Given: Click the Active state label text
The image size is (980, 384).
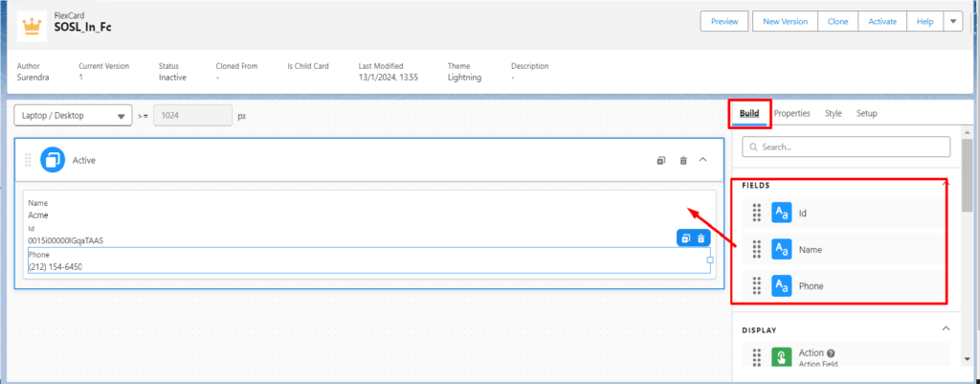Looking at the screenshot, I should [84, 160].
